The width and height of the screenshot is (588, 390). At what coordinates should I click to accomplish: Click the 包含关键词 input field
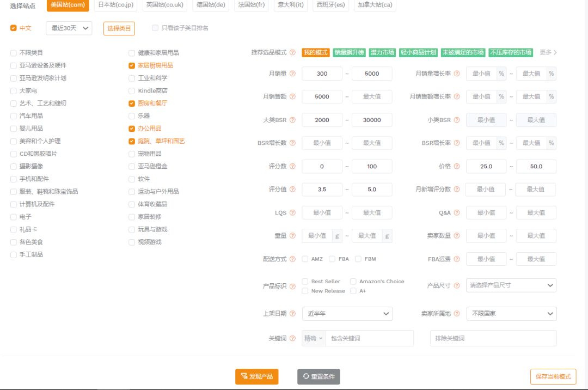point(370,338)
